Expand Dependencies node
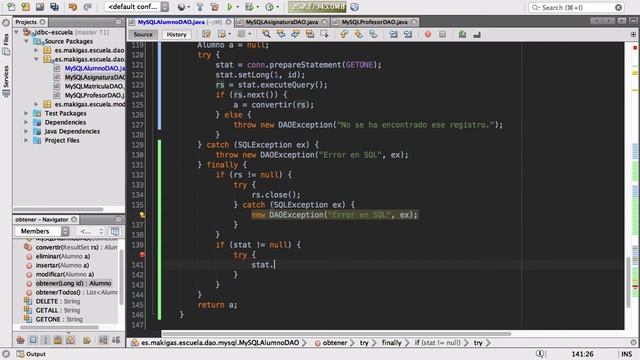This screenshot has width=640, height=360. click(x=26, y=122)
